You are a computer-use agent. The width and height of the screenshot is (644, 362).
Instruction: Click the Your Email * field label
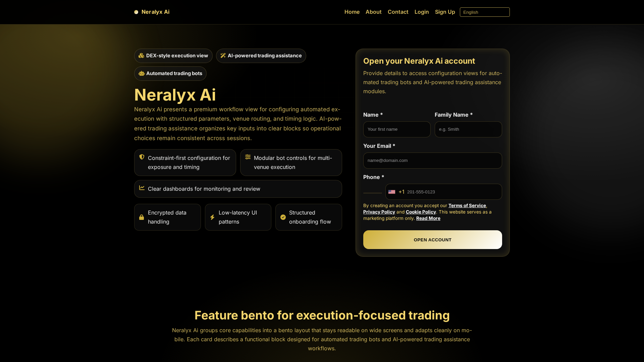(x=379, y=146)
